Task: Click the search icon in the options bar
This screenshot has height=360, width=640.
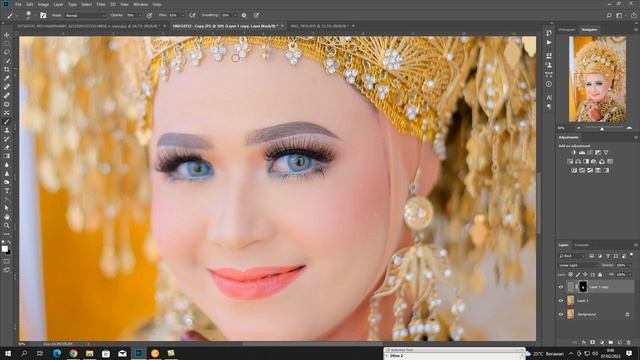Action: coord(609,16)
